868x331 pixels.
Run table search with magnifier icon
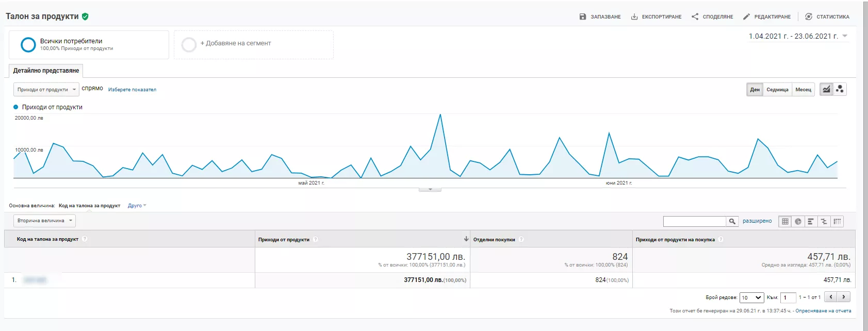click(732, 221)
